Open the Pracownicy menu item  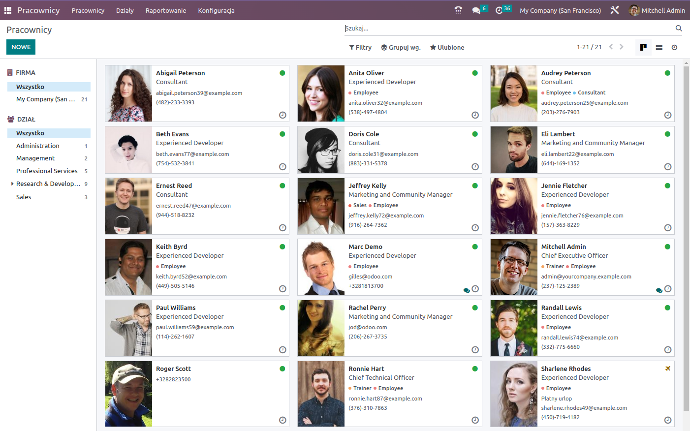click(x=88, y=10)
